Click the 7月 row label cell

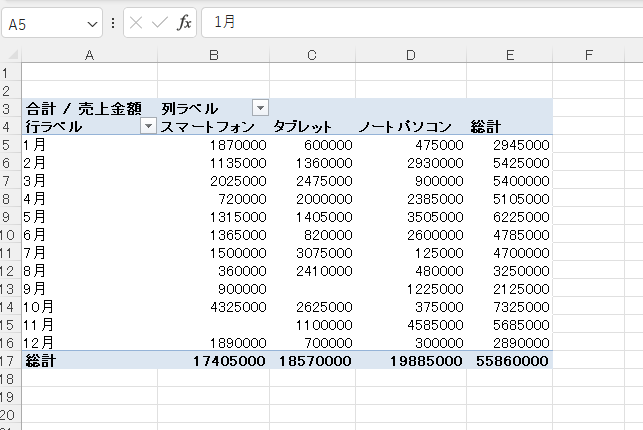click(90, 253)
